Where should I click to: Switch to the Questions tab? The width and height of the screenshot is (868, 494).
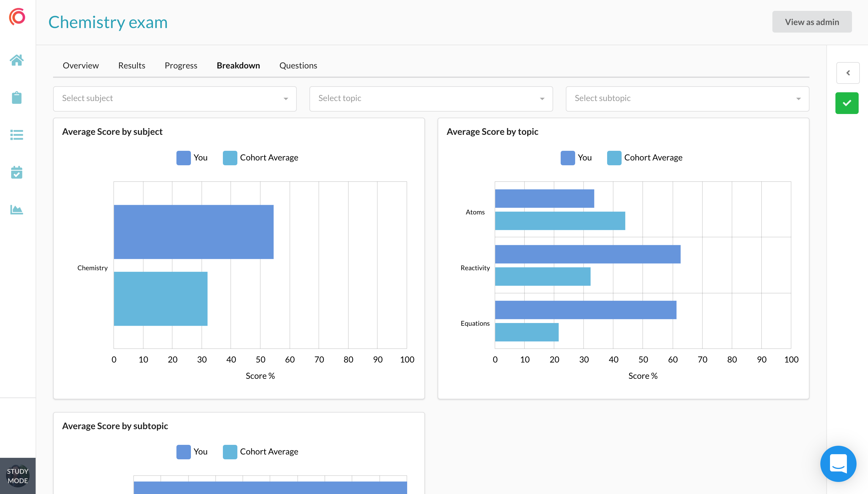(298, 65)
